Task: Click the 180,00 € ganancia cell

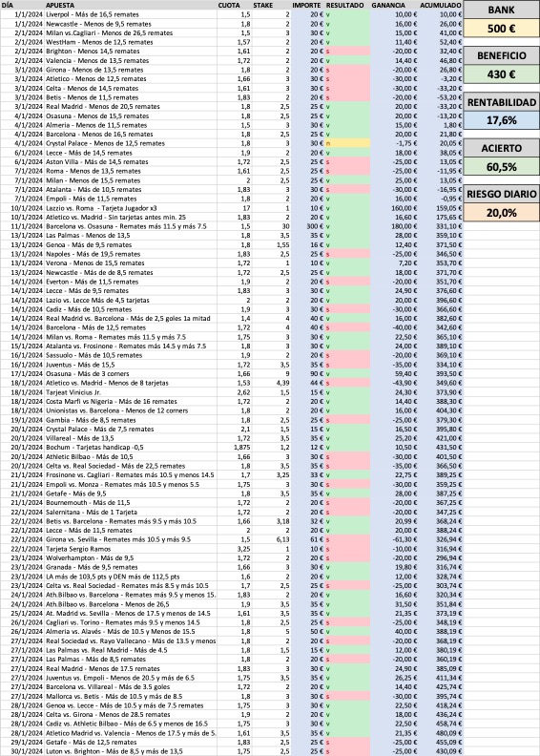Action: coord(395,226)
